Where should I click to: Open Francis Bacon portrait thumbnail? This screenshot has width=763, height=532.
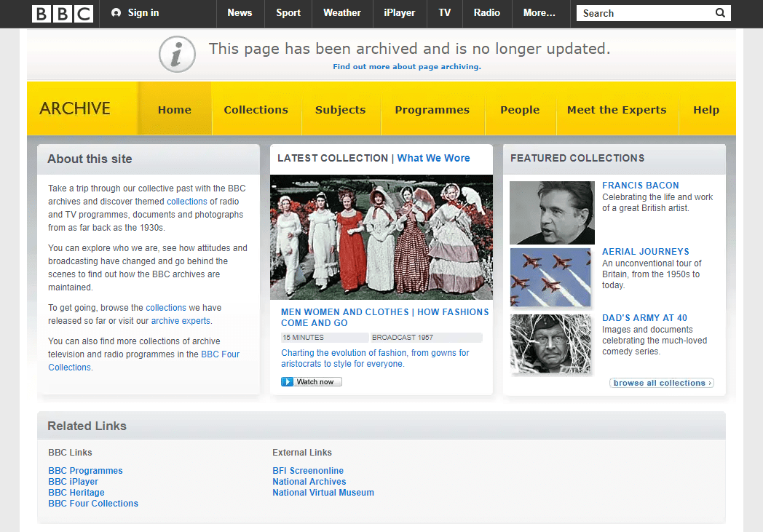[x=553, y=213]
